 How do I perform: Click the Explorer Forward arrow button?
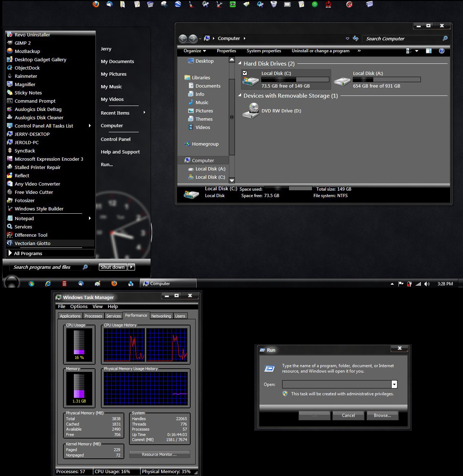pos(193,39)
